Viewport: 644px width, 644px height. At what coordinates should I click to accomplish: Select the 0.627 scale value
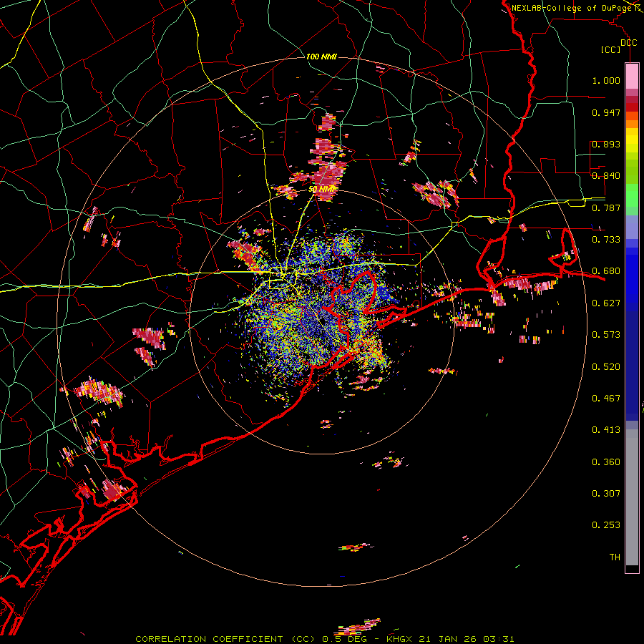pos(606,303)
